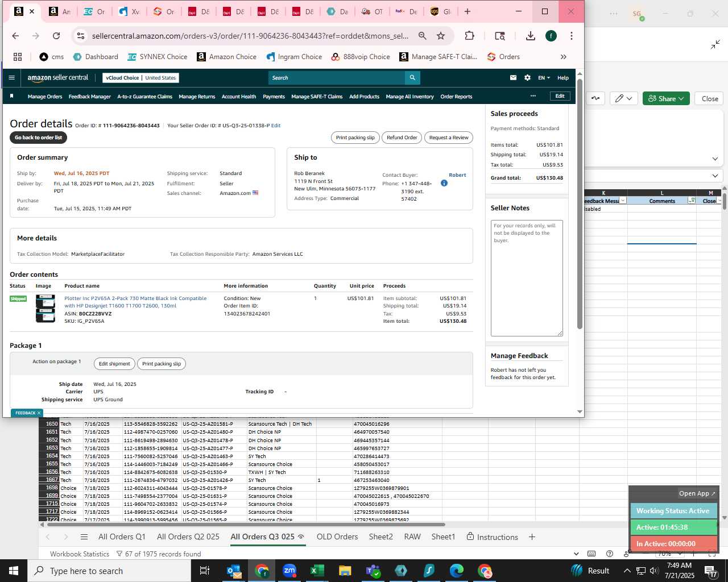Zoom the page with magnifier icon in address bar
The width and height of the screenshot is (728, 582).
tap(423, 36)
